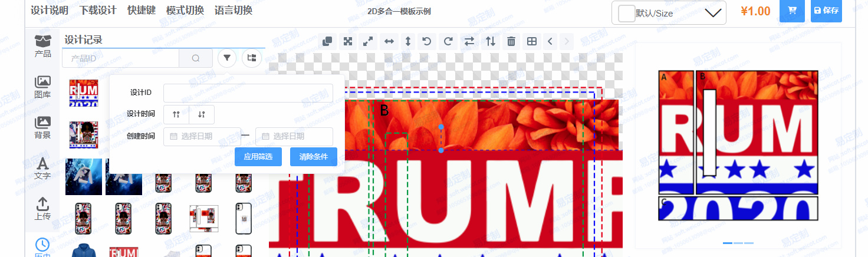Redo with the clockwise arrow icon
This screenshot has width=868, height=257.
448,41
